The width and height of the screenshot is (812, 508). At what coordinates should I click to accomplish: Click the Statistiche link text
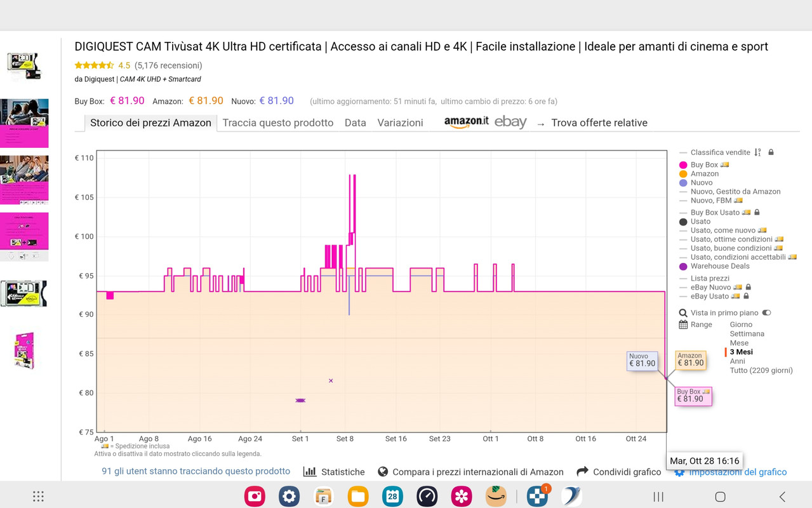343,472
